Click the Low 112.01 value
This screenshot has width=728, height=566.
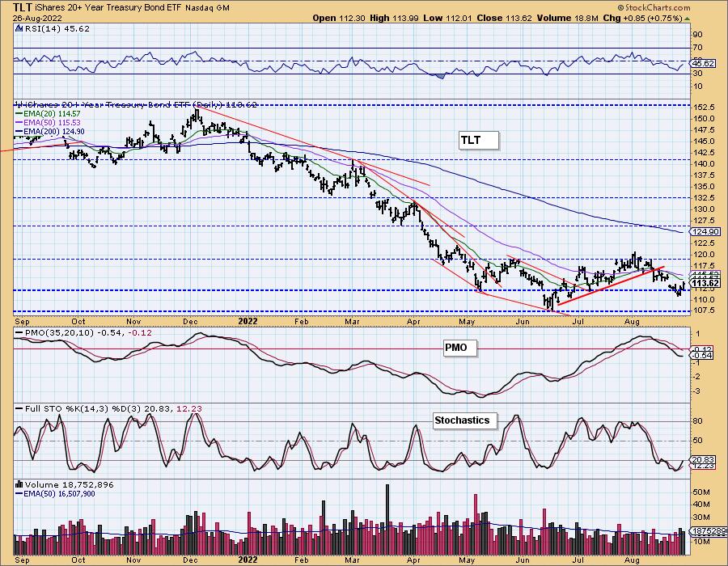pos(447,18)
